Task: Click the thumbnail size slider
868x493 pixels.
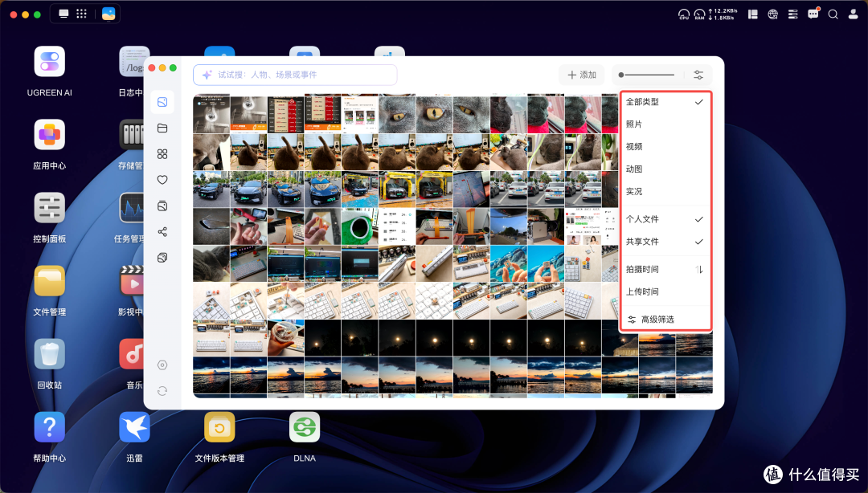Action: (x=646, y=75)
